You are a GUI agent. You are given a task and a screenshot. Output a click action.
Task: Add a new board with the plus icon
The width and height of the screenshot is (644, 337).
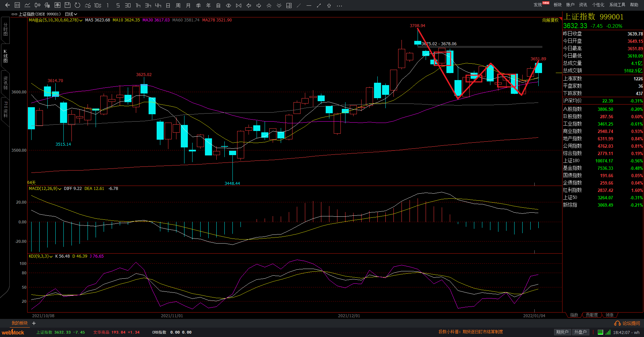[34, 323]
